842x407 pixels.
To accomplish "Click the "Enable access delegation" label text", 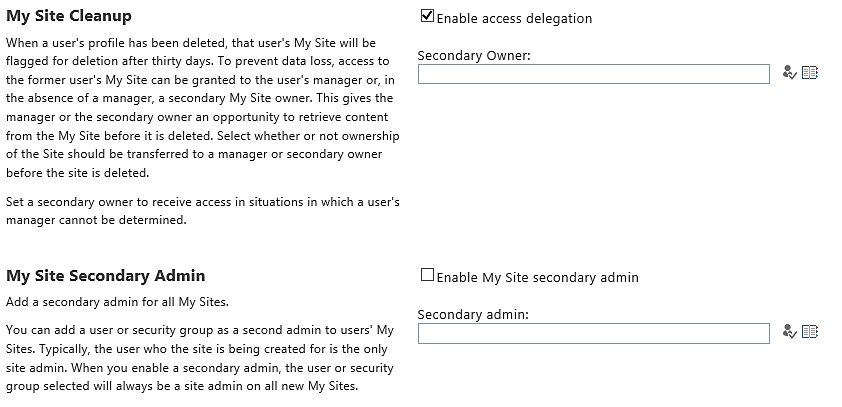I will 514,18.
